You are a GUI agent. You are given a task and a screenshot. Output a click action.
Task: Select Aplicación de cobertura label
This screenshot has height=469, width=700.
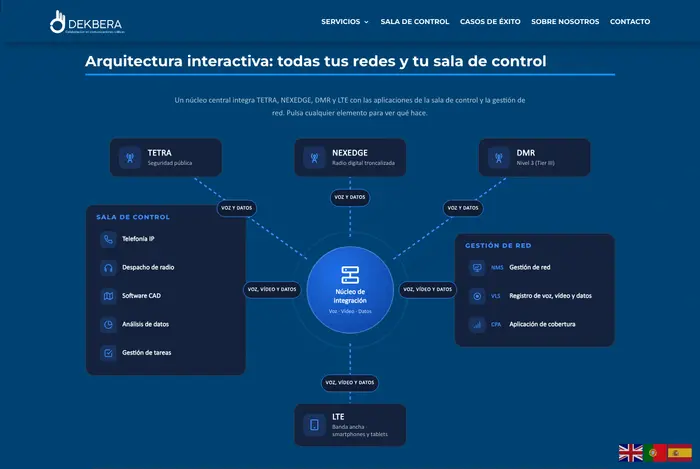[542, 324]
